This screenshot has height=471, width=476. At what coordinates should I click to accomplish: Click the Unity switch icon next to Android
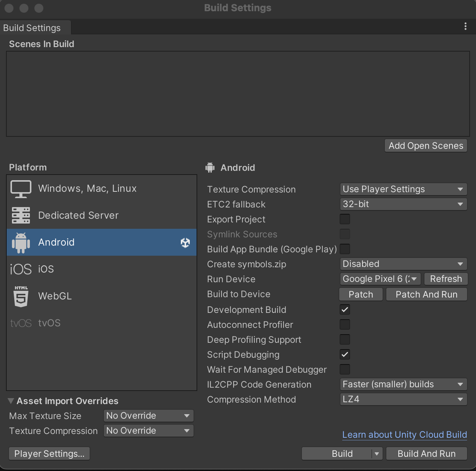click(x=185, y=242)
